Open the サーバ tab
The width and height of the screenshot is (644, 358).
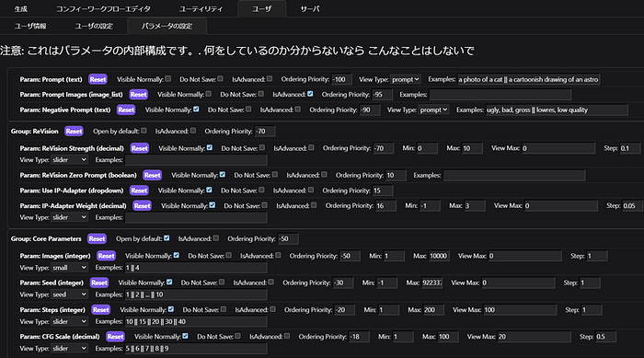(310, 8)
